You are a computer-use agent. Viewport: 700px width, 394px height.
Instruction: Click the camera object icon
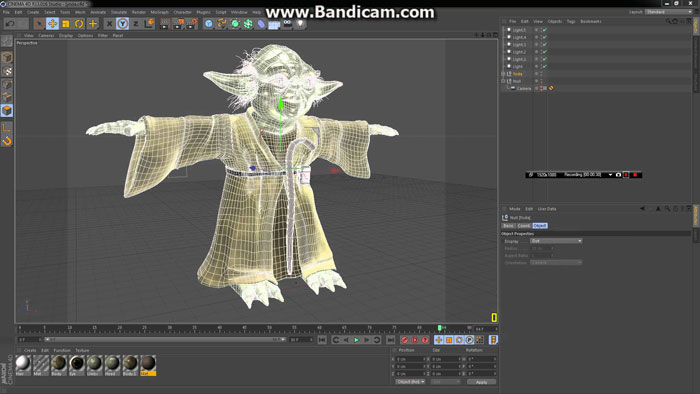[x=288, y=24]
